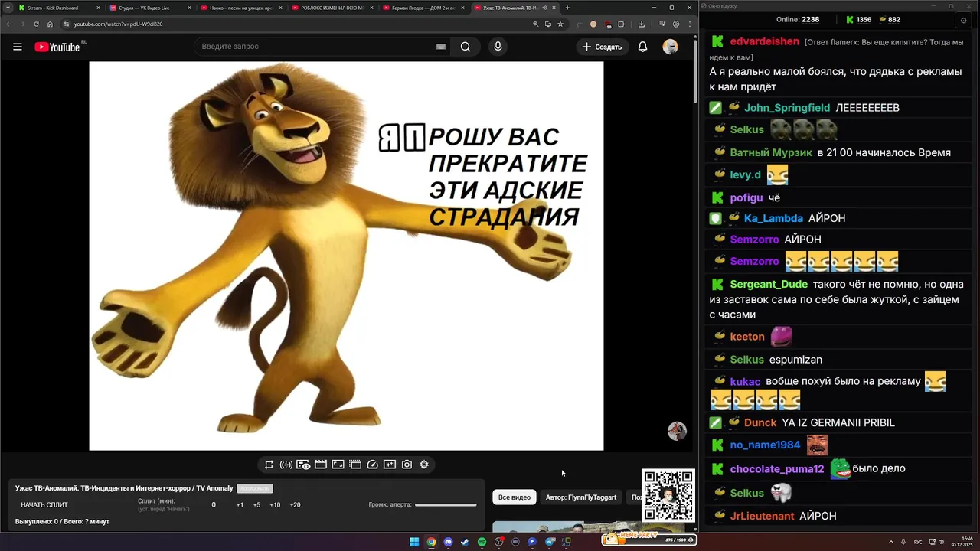
Task: Switch to 'Студия — VK Видео Live' tab
Action: pos(149,8)
